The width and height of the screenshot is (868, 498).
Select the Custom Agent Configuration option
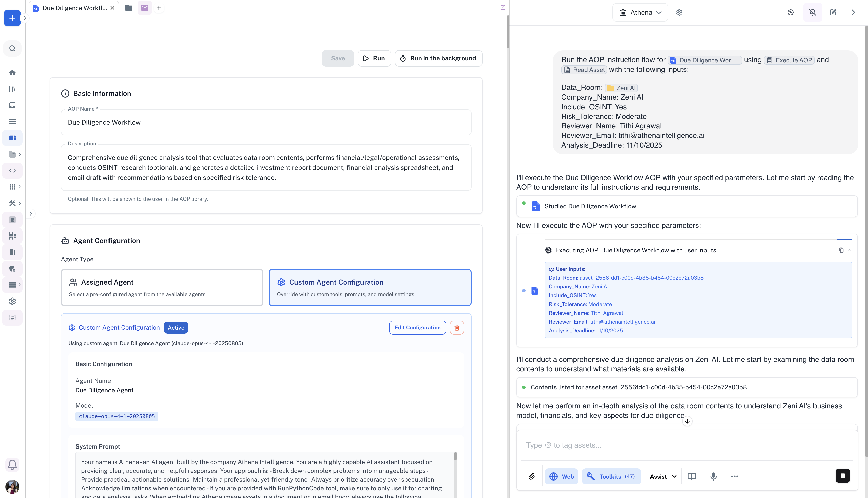[370, 287]
